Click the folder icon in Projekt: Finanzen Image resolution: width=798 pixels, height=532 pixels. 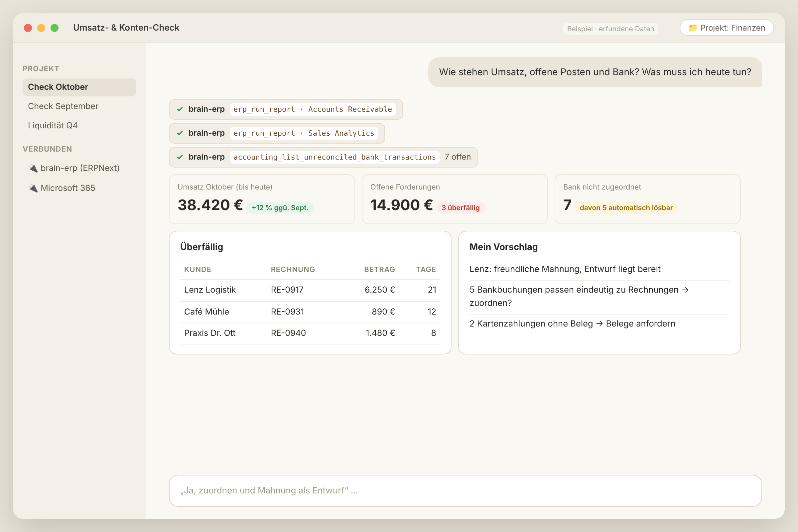click(x=693, y=28)
